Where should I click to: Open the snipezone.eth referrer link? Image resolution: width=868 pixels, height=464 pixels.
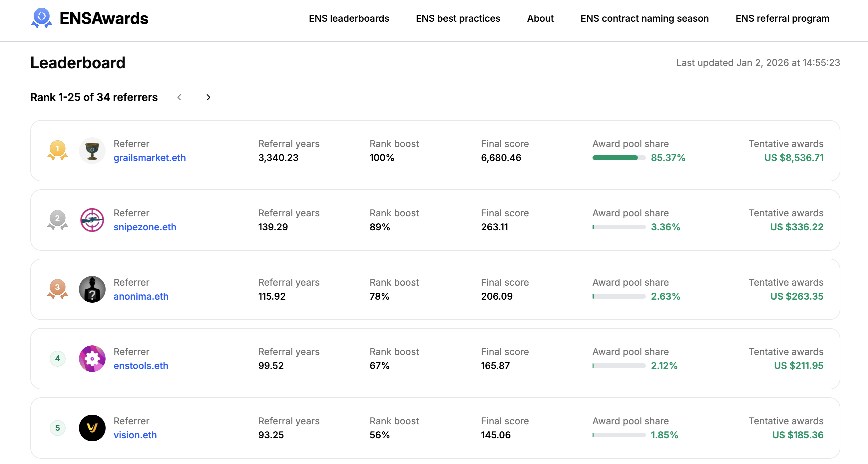tap(145, 227)
